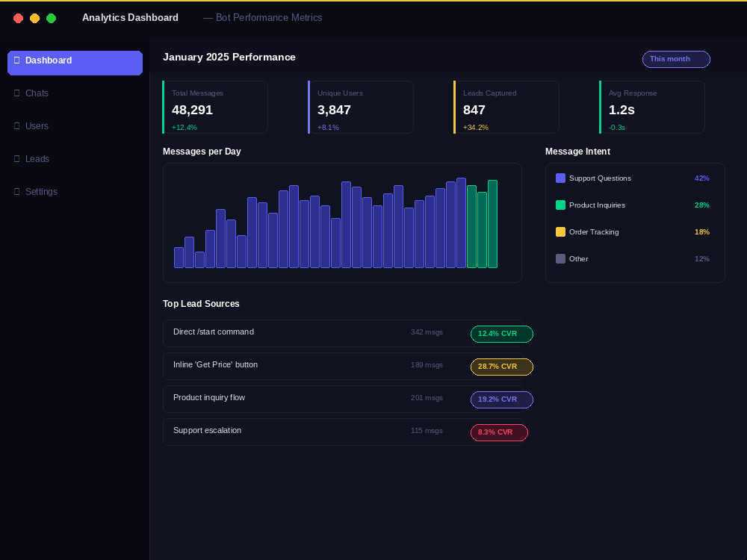The image size is (747, 560).
Task: Click the 847 leads captured value
Action: click(x=474, y=110)
